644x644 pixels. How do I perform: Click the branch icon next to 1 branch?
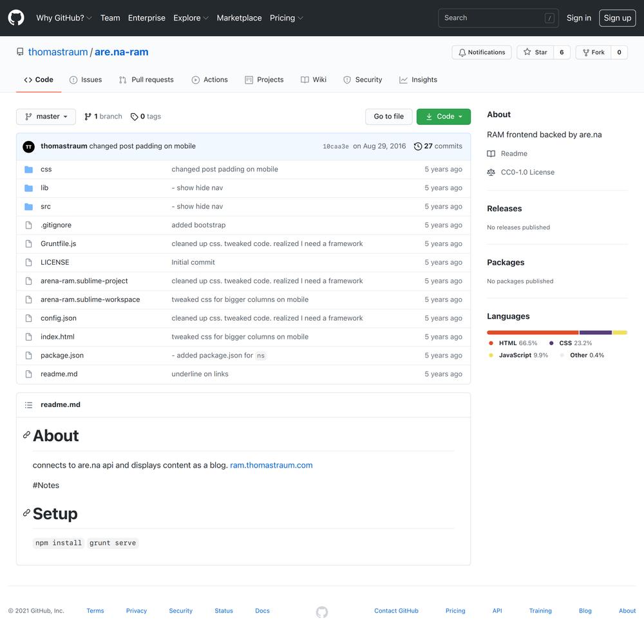pos(88,117)
